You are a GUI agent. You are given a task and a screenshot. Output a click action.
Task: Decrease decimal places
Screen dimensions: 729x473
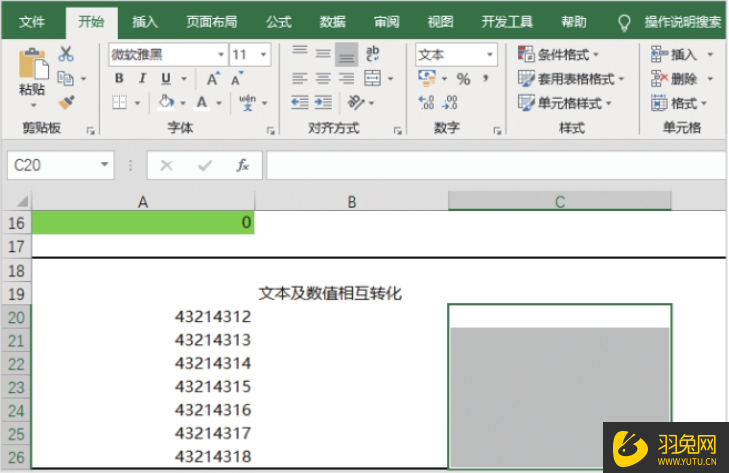pos(450,102)
